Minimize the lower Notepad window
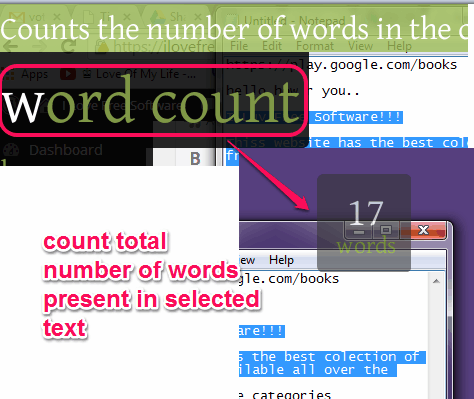Image resolution: width=474 pixels, height=399 pixels. click(x=359, y=230)
